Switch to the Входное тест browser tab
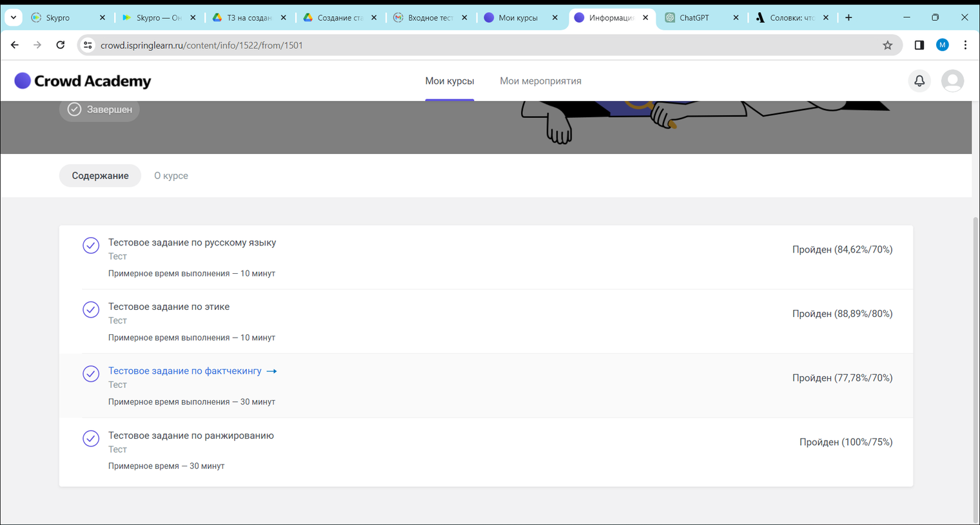980x525 pixels. (429, 17)
